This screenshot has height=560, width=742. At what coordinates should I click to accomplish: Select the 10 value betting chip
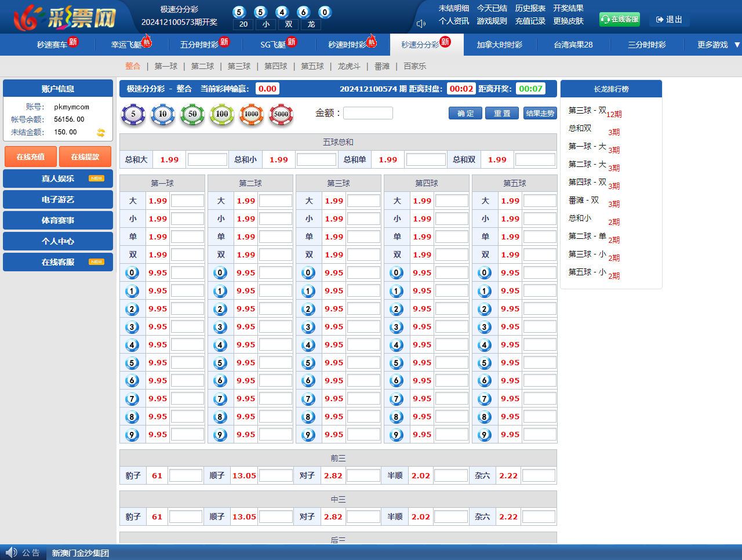[163, 114]
